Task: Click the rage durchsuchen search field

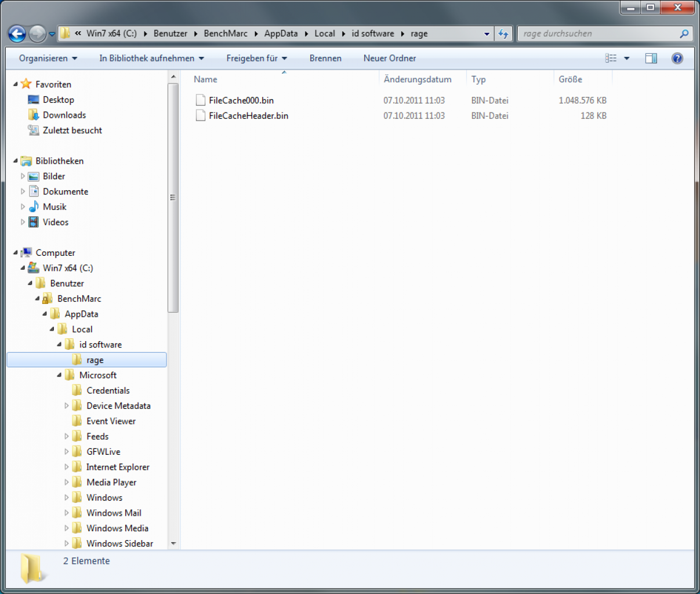Action: 597,34
